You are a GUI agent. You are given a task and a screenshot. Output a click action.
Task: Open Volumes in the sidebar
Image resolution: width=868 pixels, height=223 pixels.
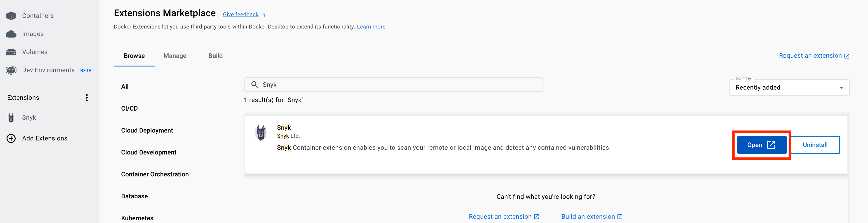tap(35, 52)
